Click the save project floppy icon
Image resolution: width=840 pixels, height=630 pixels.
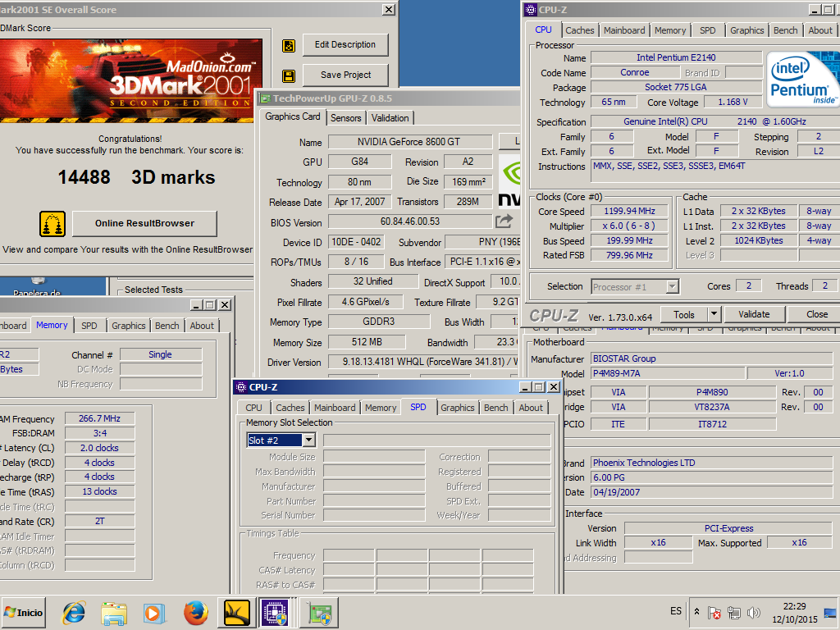point(289,76)
